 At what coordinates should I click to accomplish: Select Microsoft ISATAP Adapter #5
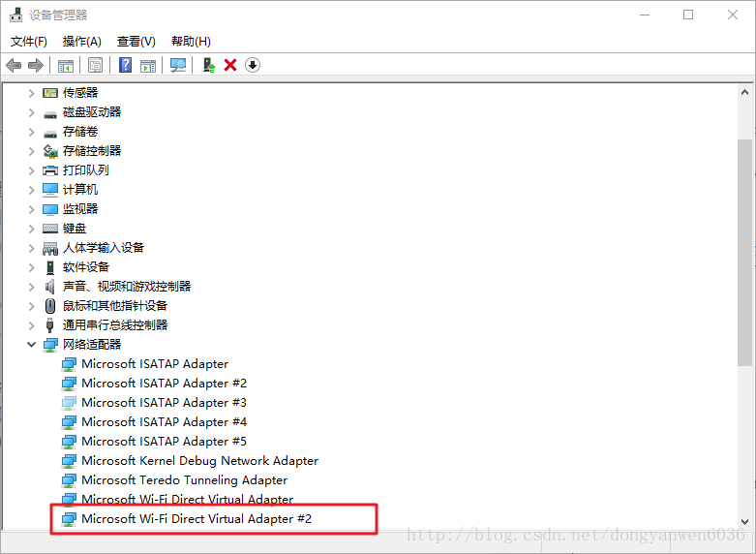click(x=164, y=441)
